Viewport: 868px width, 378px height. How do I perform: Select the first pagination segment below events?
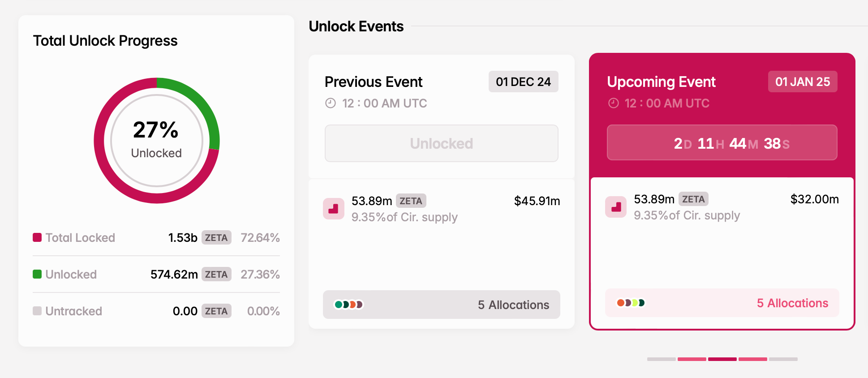click(x=662, y=359)
